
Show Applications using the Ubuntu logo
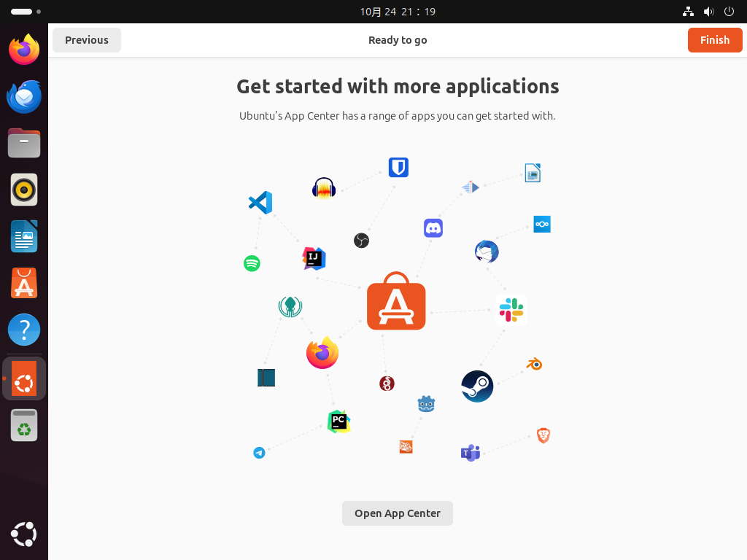(24, 534)
